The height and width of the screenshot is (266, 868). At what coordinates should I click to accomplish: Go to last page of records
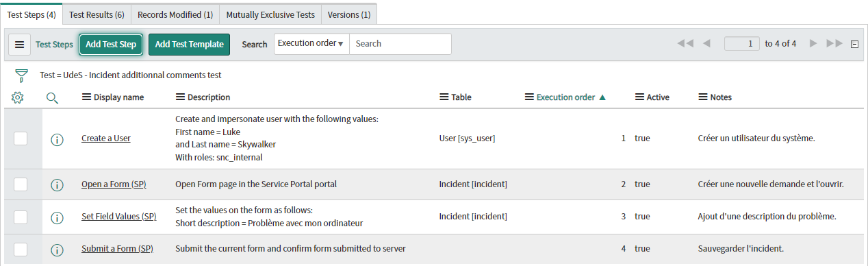click(834, 44)
